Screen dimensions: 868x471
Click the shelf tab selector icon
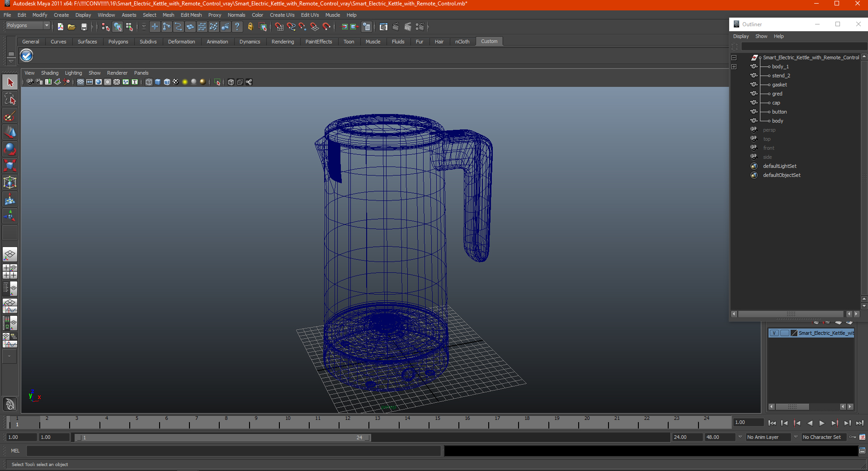pos(11,54)
